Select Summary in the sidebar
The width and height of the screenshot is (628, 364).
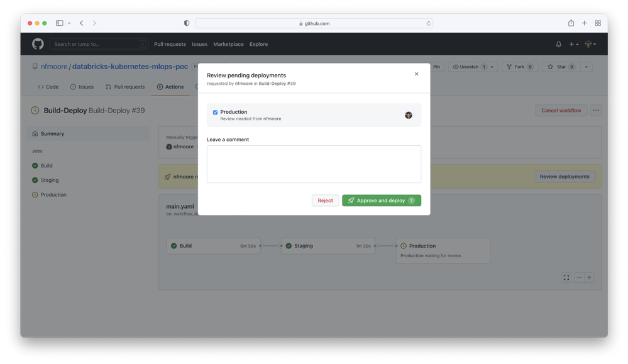click(88, 134)
